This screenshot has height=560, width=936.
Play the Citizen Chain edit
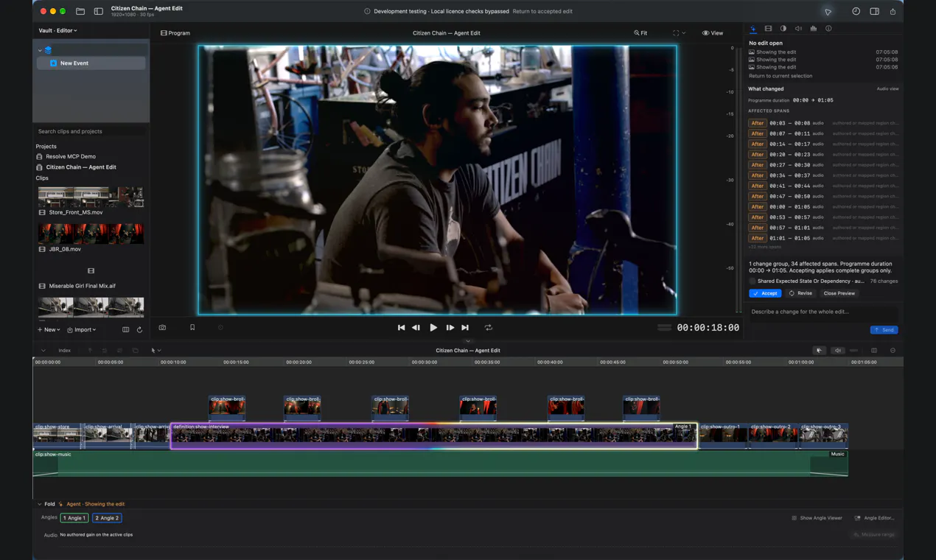pyautogui.click(x=433, y=328)
